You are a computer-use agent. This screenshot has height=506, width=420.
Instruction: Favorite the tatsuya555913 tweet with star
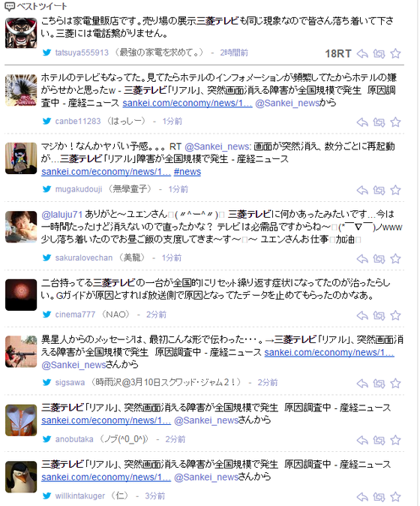pyautogui.click(x=395, y=53)
